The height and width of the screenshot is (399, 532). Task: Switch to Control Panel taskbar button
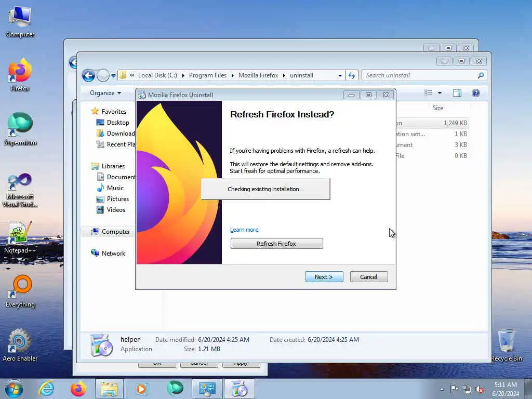207,389
